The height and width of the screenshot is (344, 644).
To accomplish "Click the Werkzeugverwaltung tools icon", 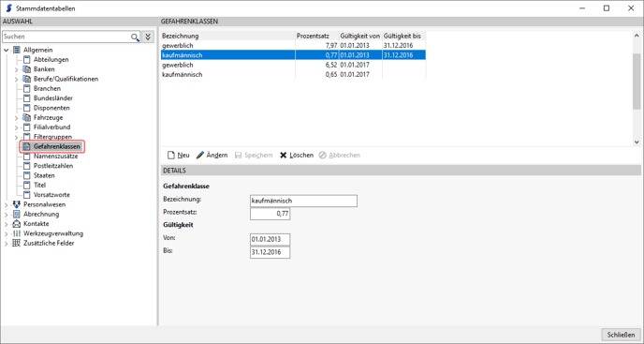I will click(17, 233).
